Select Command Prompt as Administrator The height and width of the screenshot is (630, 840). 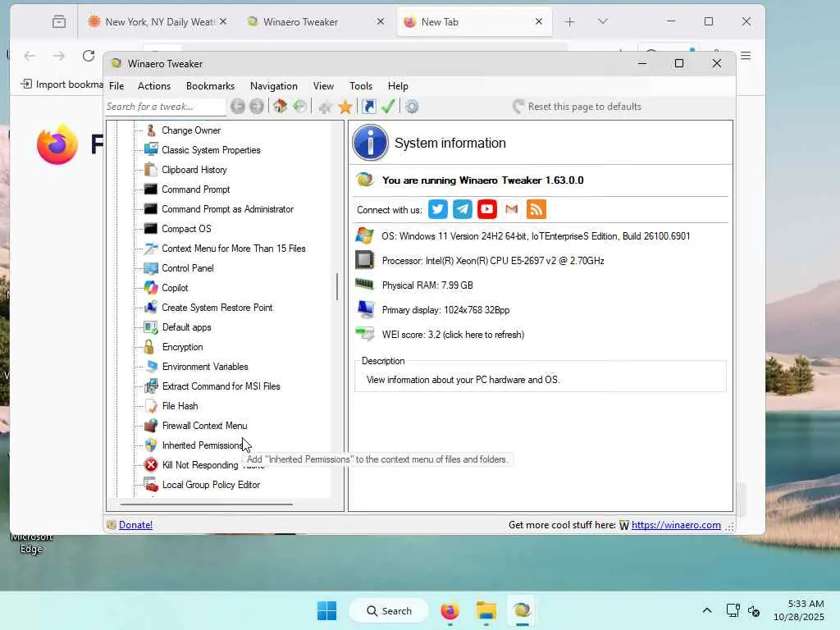pos(228,209)
